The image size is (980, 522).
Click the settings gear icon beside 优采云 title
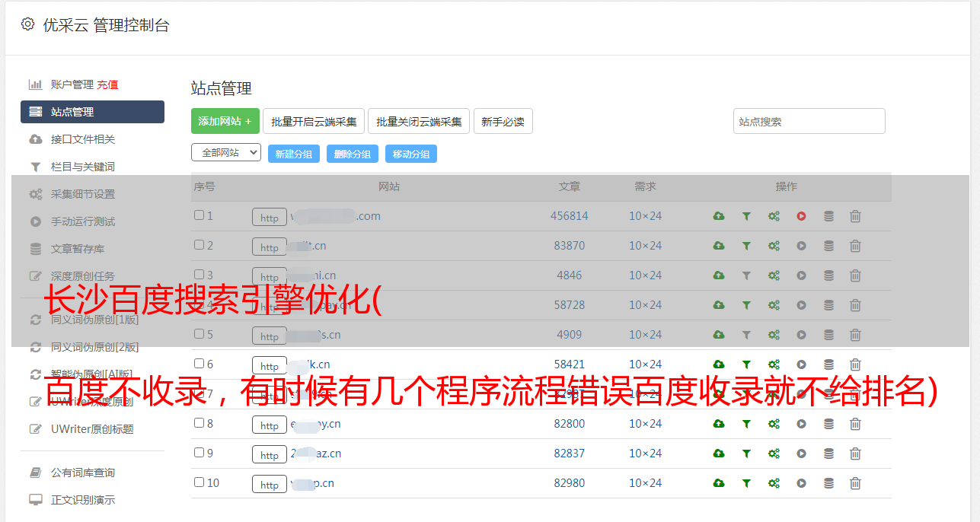(28, 24)
